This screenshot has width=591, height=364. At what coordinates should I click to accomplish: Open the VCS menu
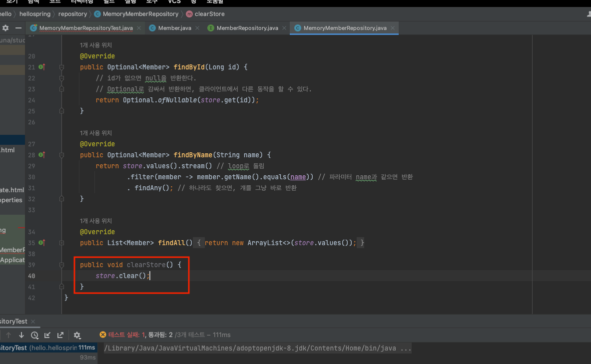174,2
